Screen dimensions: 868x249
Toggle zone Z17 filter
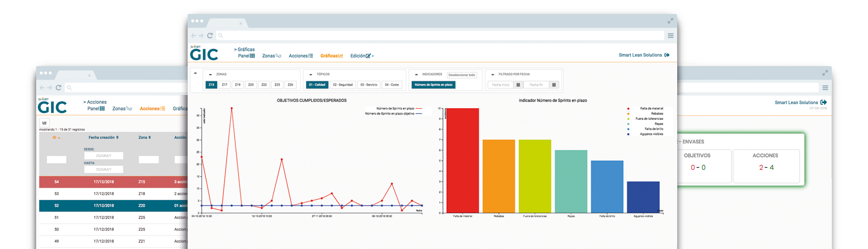pyautogui.click(x=225, y=85)
